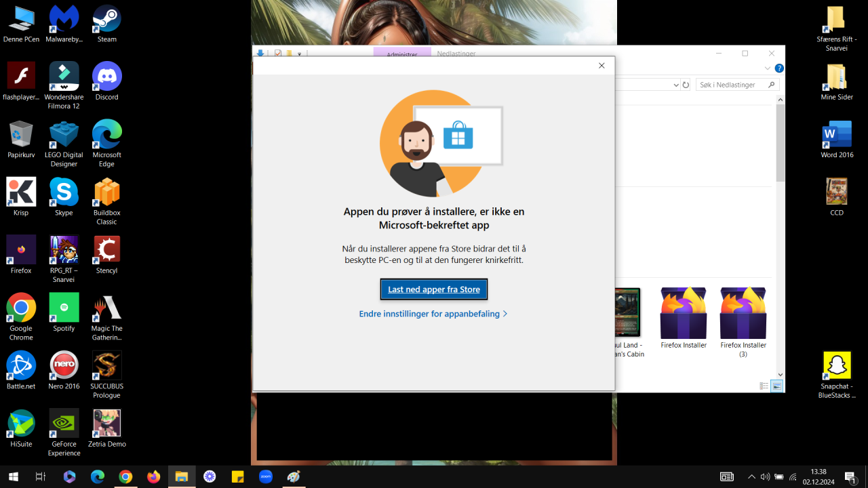Refresh the Nedlastinger folder view
This screenshot has width=868, height=488.
686,85
